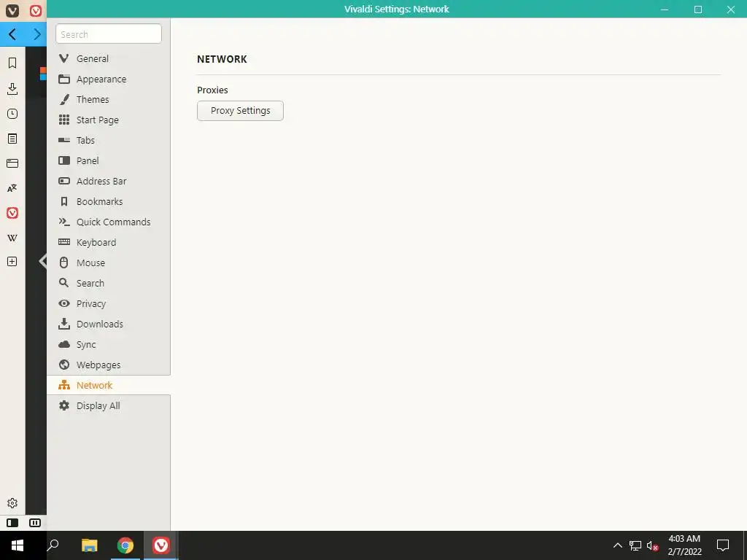This screenshot has width=747, height=560.
Task: Open the taskbar clock and date
Action: tap(684, 545)
